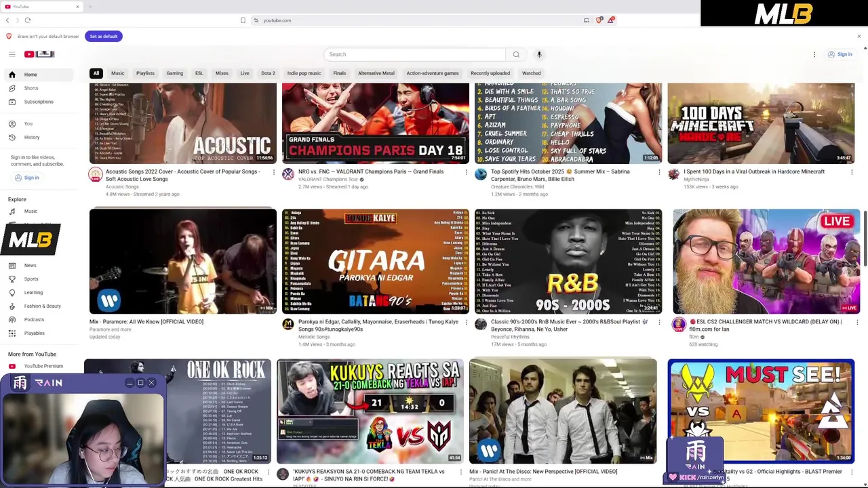Click the bookmark icon beside address bar
Viewport: 868px width, 488px height.
point(243,20)
